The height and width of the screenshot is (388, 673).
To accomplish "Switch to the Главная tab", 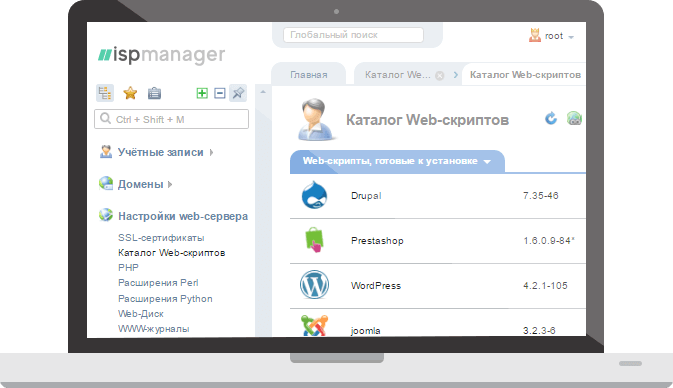I will 309,75.
